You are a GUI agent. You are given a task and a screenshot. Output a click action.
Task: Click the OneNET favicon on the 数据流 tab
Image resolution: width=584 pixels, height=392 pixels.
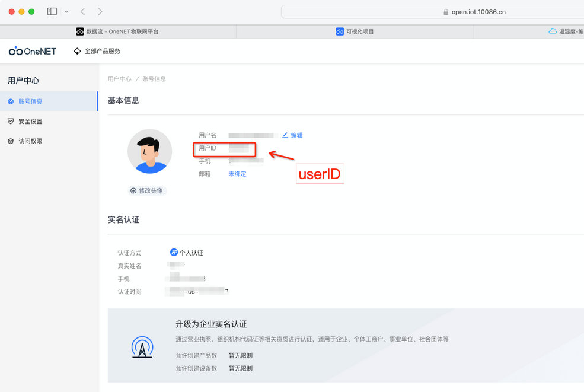coord(80,31)
